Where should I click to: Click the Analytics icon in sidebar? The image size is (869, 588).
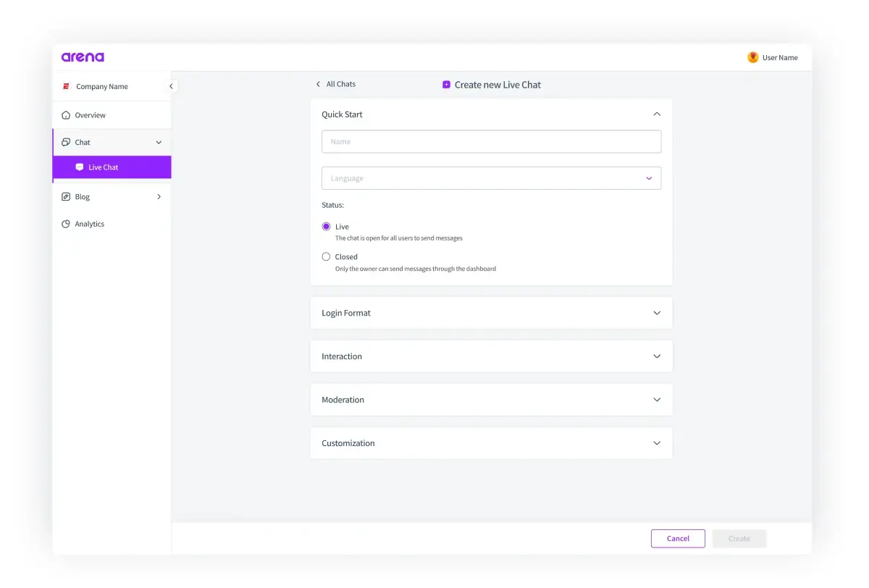[x=66, y=224]
